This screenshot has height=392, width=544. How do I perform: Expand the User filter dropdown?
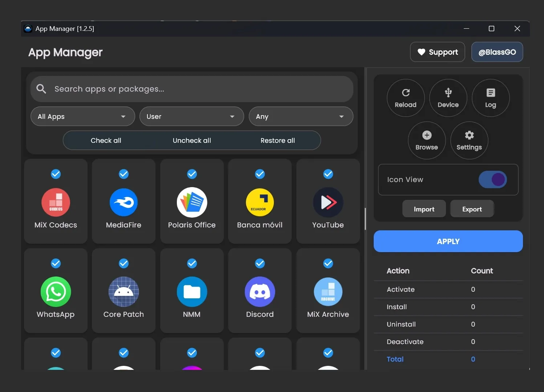coord(192,116)
